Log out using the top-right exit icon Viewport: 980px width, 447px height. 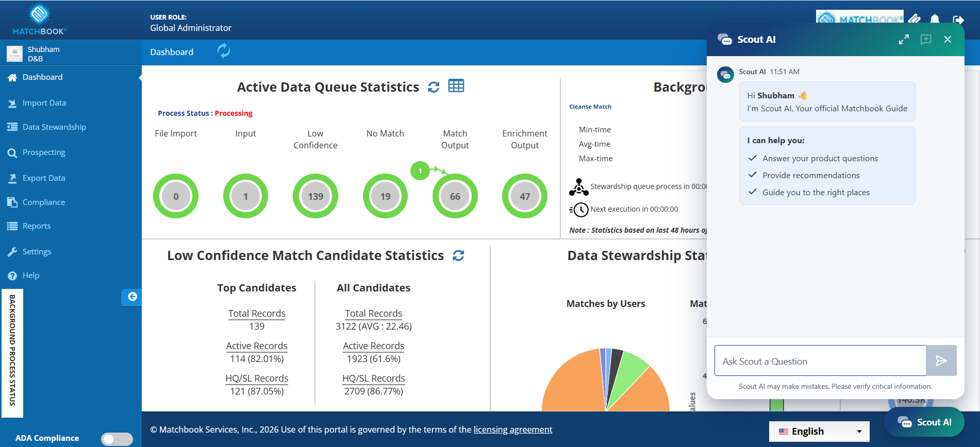click(958, 20)
